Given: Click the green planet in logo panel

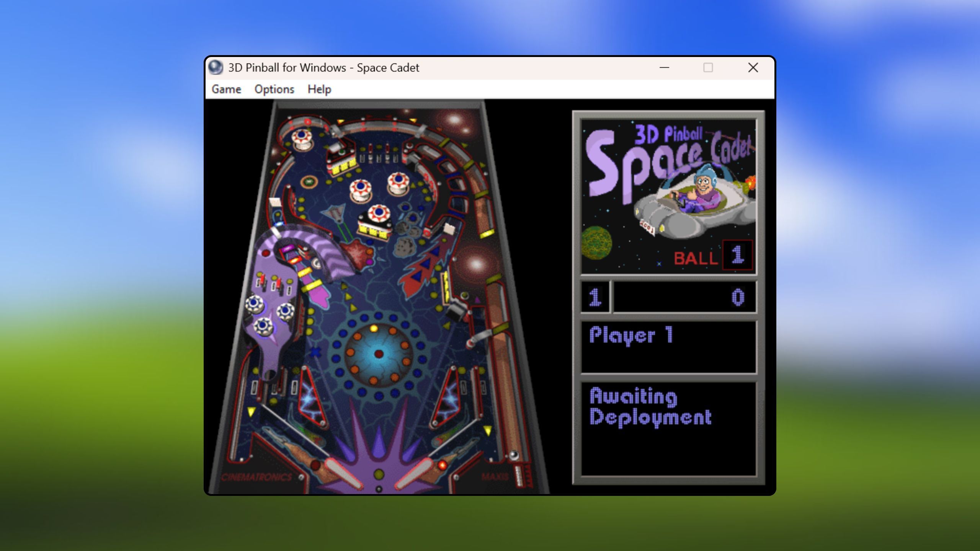Looking at the screenshot, I should point(596,242).
